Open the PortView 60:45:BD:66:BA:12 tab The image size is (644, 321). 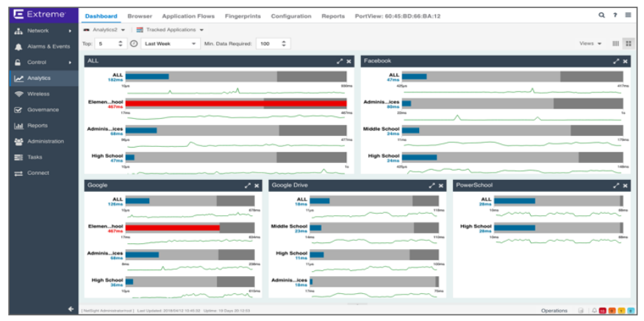(x=398, y=16)
